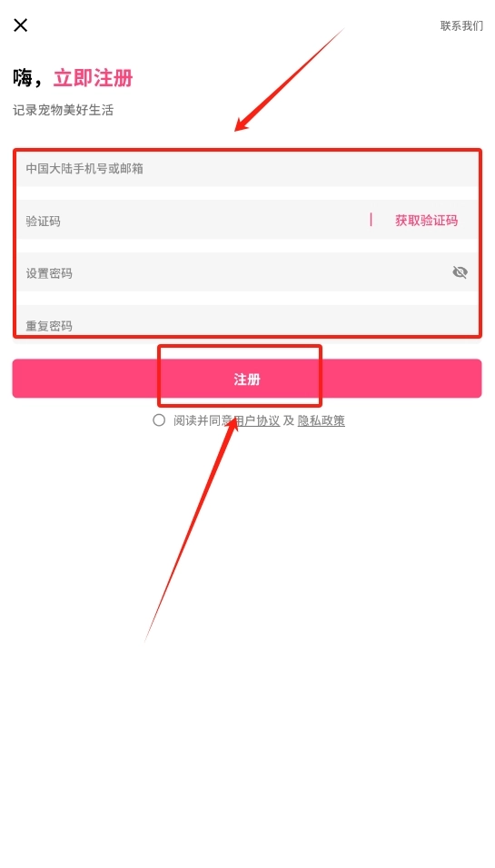The width and height of the screenshot is (495, 868).
Task: Submit with the pink 注册 button
Action: [x=247, y=379]
